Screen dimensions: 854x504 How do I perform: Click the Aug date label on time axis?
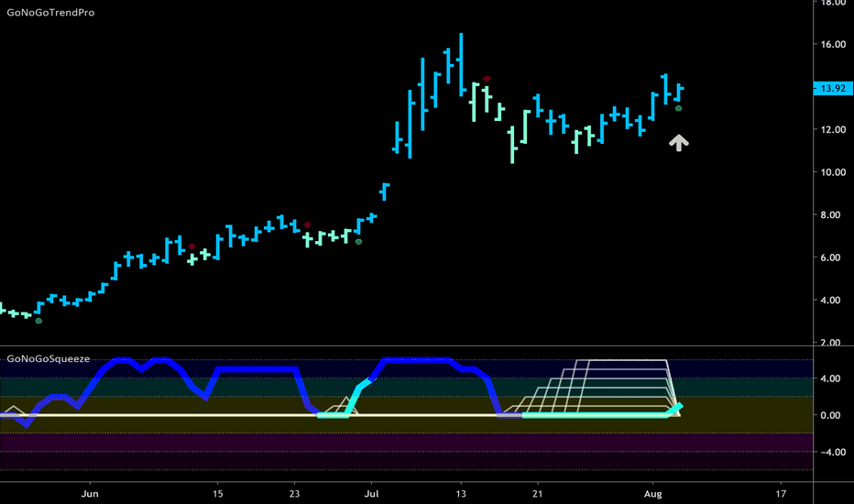653,494
